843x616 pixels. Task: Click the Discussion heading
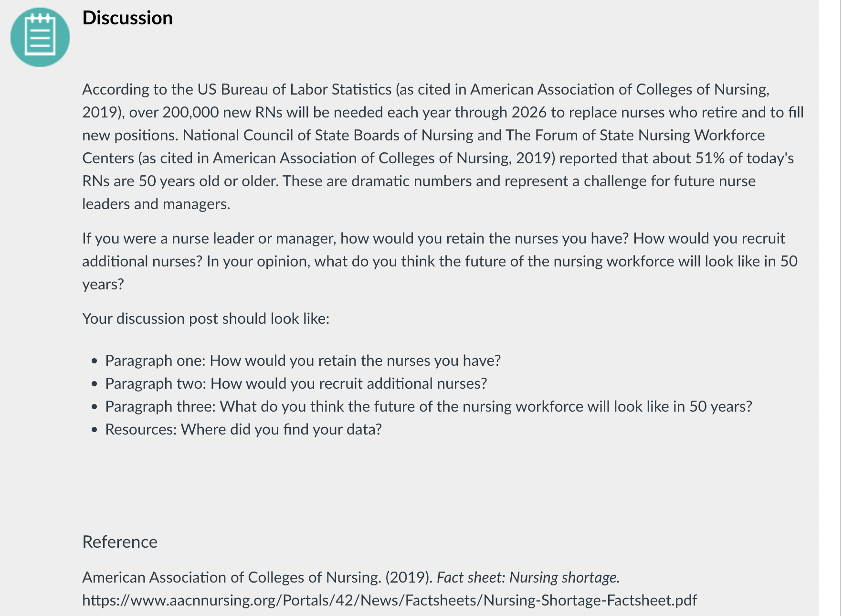pyautogui.click(x=127, y=18)
